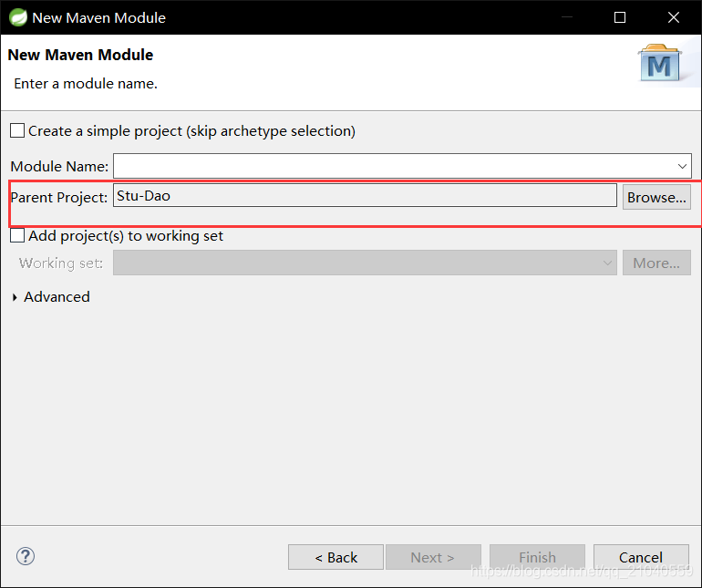Click the Finish button
Screen dimensions: 702x588
(x=537, y=557)
